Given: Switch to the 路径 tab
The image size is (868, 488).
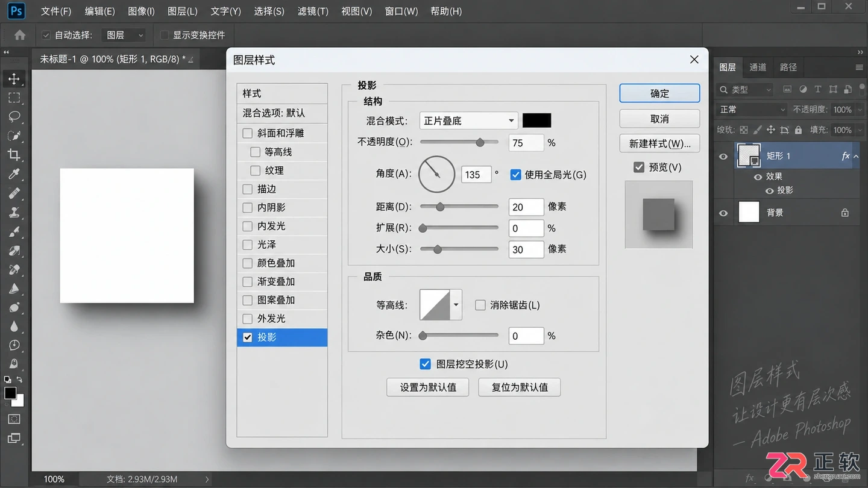Looking at the screenshot, I should point(788,67).
